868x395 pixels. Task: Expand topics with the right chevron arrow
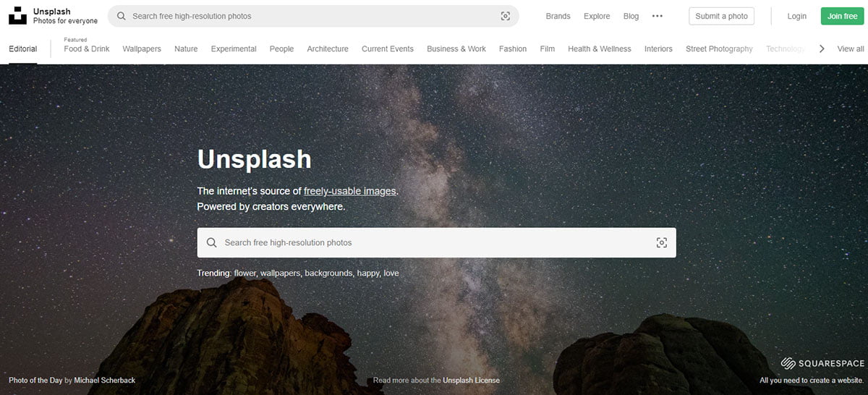(x=822, y=49)
